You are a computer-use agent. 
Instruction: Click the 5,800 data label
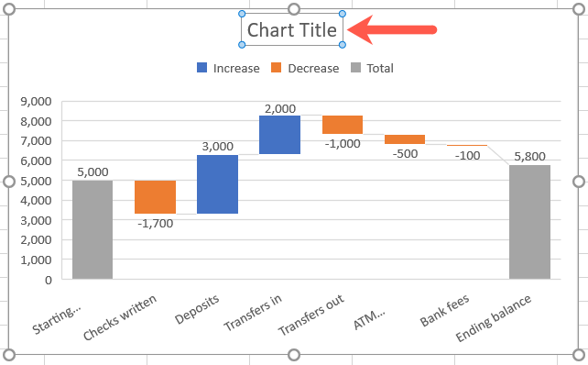click(529, 157)
